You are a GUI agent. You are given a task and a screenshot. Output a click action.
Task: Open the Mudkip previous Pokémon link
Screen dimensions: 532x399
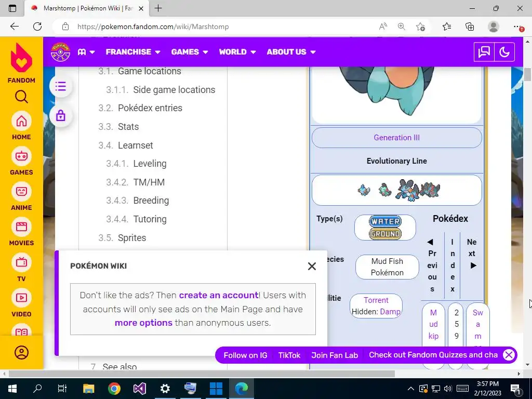[433, 324]
